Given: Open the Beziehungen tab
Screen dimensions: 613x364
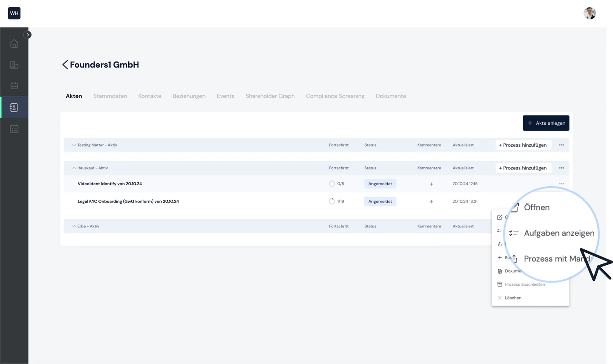Looking at the screenshot, I should click(x=189, y=96).
